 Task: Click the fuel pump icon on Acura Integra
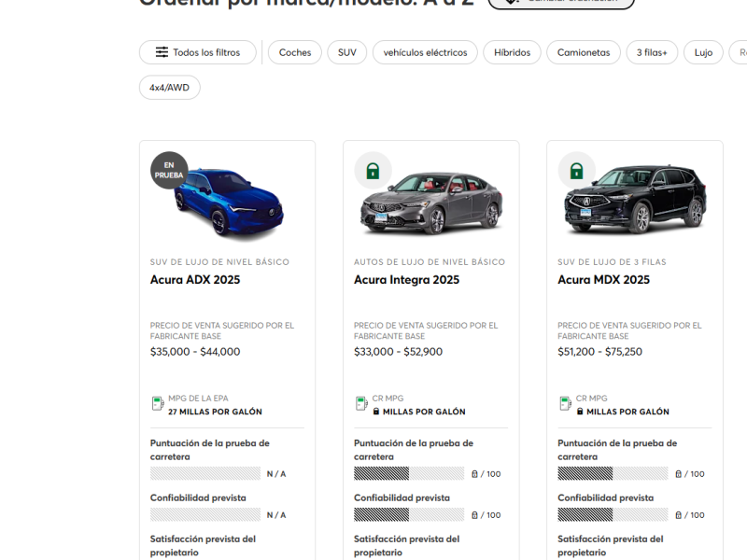361,404
